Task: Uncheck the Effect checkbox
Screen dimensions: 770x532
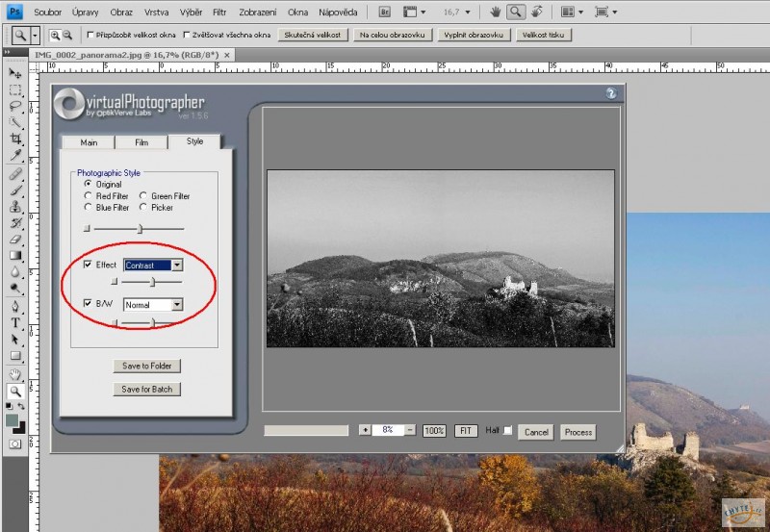Action: point(89,265)
